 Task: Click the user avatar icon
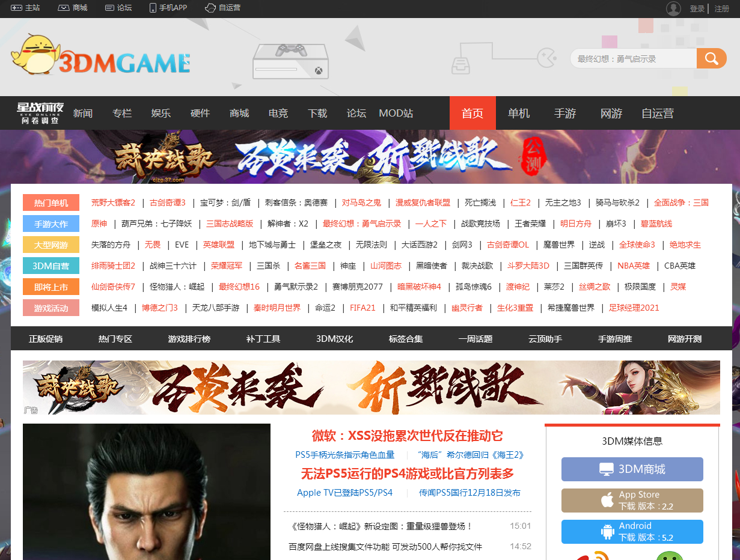click(673, 8)
